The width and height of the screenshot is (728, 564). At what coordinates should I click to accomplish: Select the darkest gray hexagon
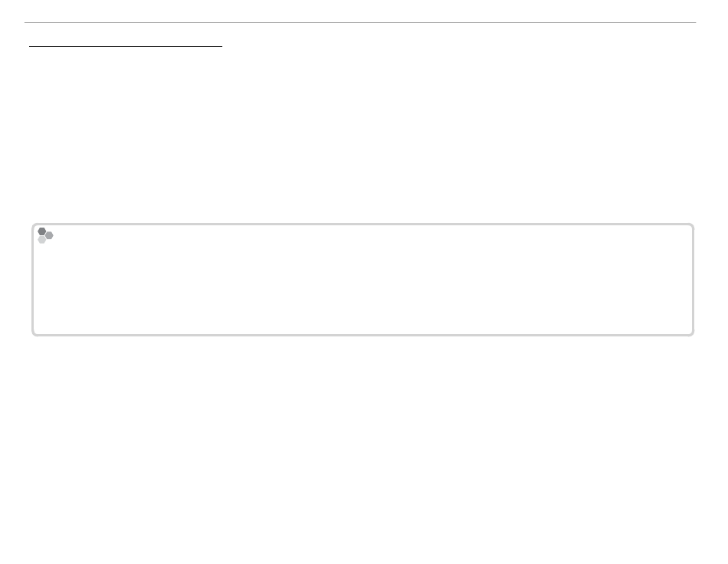[x=42, y=231]
